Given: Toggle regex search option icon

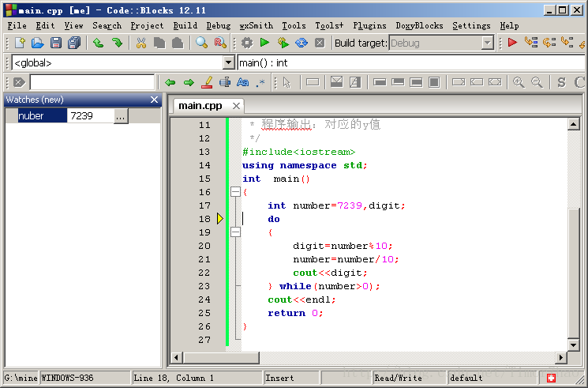Looking at the screenshot, I should coord(260,82).
